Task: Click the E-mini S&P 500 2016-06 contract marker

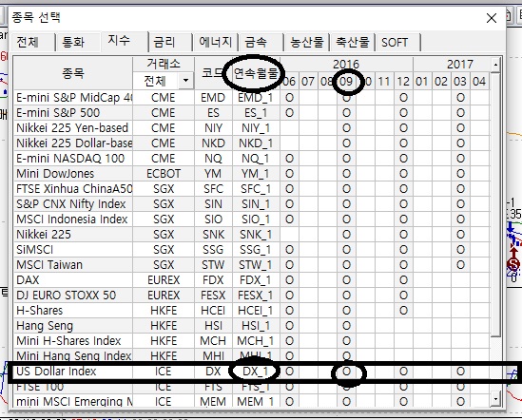Action: click(x=289, y=113)
